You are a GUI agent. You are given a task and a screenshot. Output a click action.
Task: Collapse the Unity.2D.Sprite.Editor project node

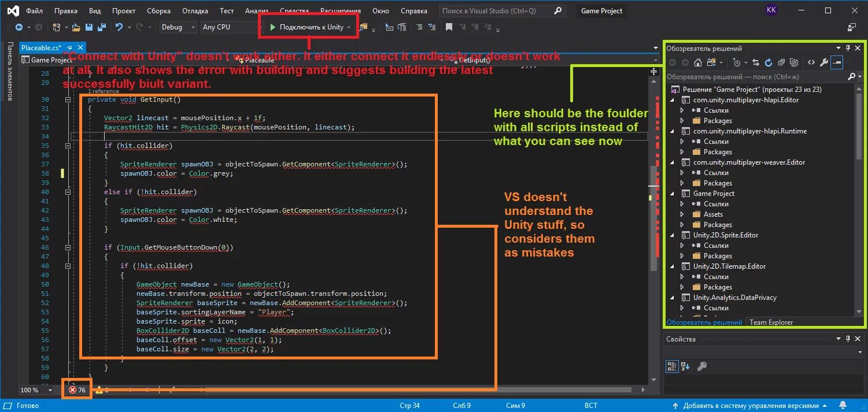pos(672,235)
